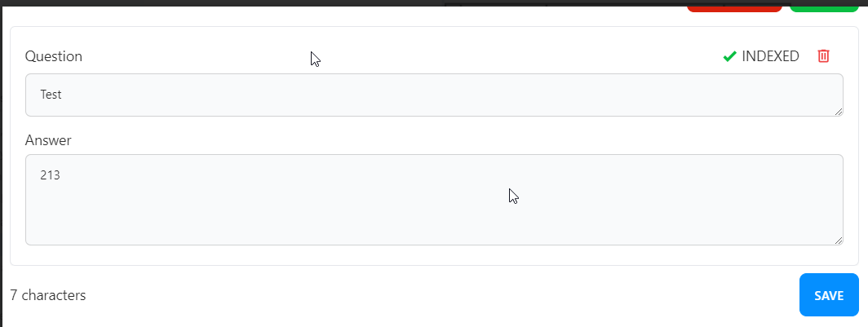This screenshot has width=868, height=327.
Task: Select the INDEXED status label
Action: (x=770, y=56)
